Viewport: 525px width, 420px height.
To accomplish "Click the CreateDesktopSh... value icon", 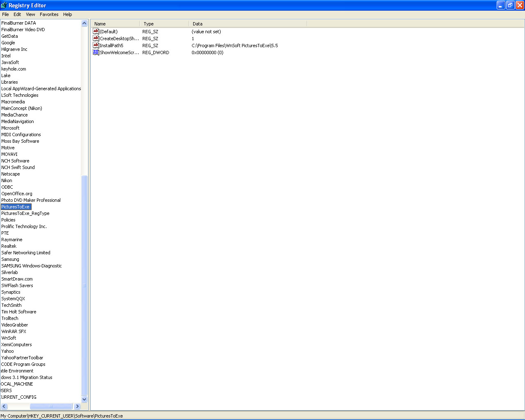I will click(x=96, y=38).
